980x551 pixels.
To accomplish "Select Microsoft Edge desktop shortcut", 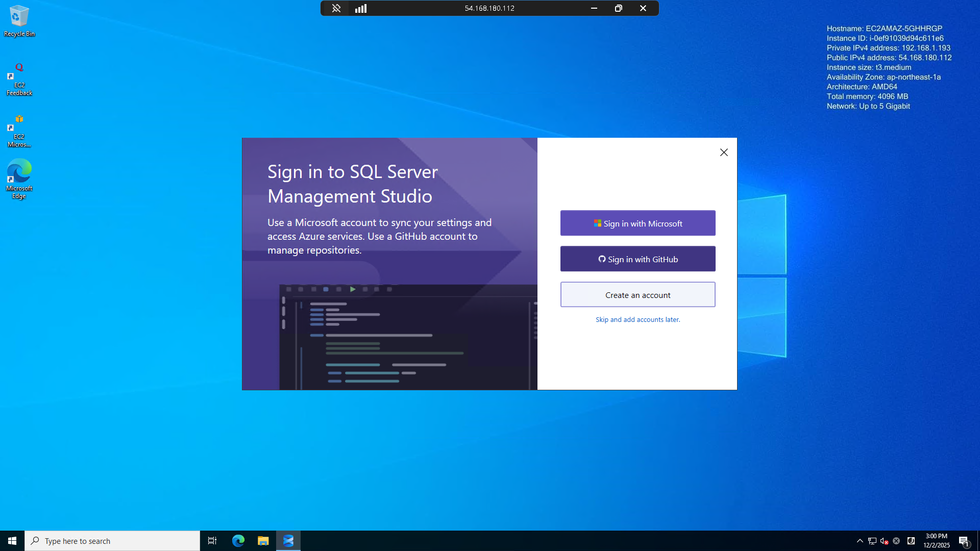I will pos(19,178).
